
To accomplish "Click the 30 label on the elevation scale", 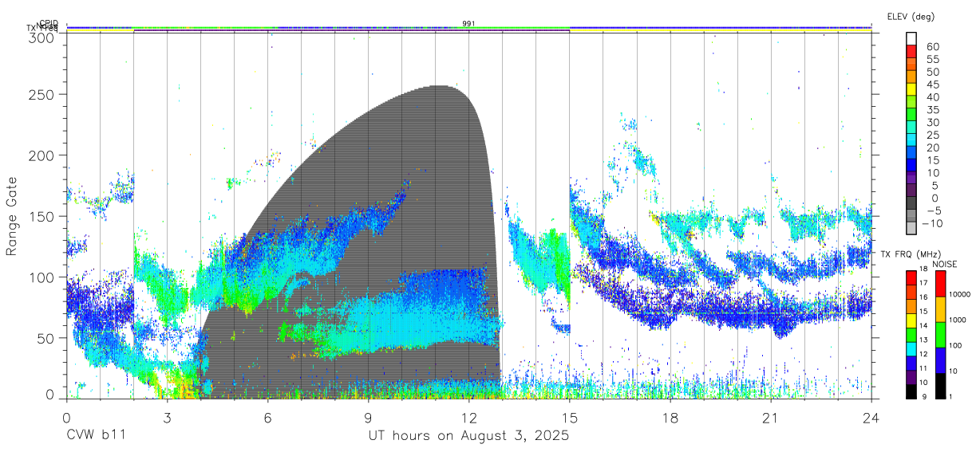I will (x=932, y=123).
